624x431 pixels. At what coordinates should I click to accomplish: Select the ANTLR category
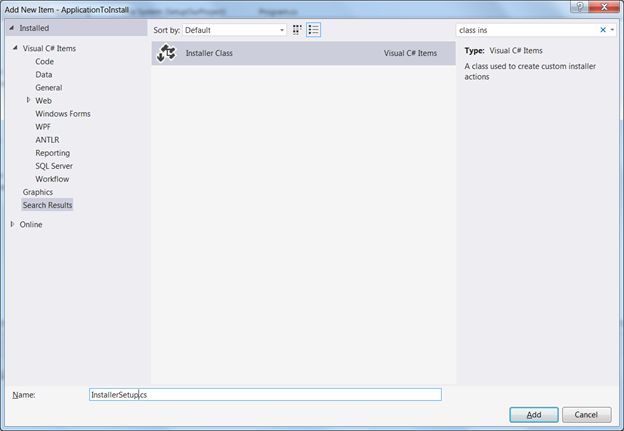47,140
